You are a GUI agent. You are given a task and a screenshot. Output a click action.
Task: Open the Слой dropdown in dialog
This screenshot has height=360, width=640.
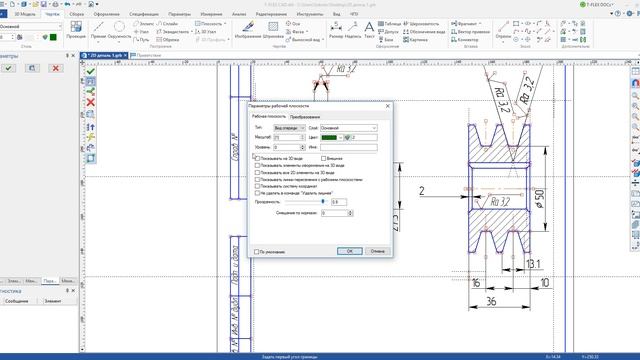coord(349,128)
